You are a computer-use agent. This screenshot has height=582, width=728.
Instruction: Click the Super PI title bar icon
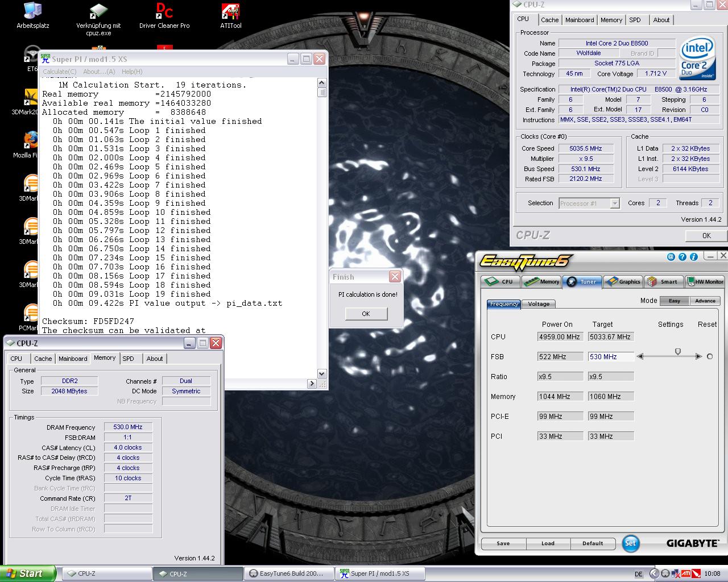click(x=45, y=59)
